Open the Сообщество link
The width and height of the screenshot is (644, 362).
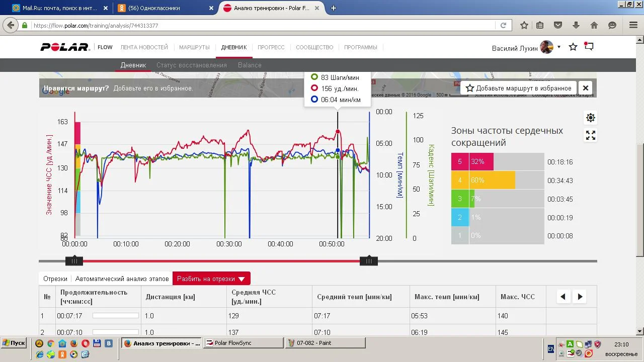(314, 47)
